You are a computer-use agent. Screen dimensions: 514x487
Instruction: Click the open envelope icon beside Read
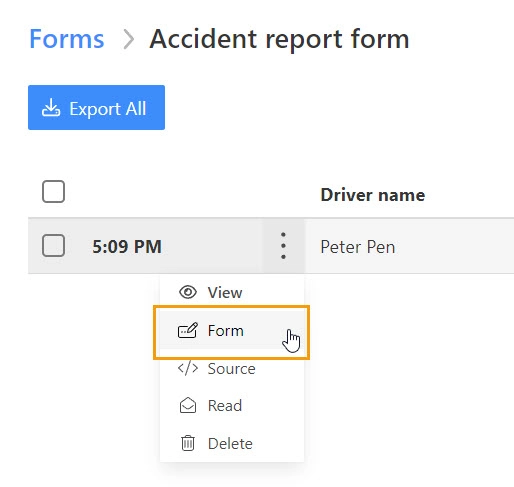coord(188,405)
